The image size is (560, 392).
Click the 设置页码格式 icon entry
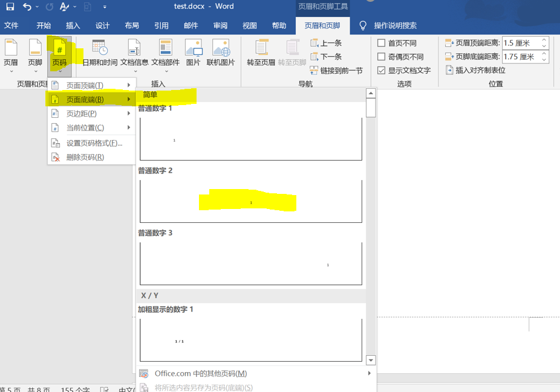pyautogui.click(x=56, y=143)
